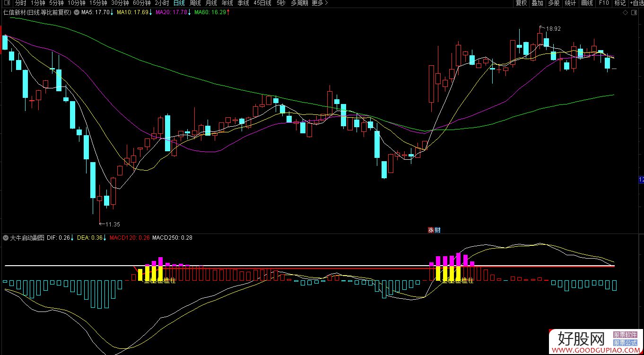Screen dimensions: 644x355
Task: Switch to the 季线 quarterly chart
Action: (x=243, y=3)
